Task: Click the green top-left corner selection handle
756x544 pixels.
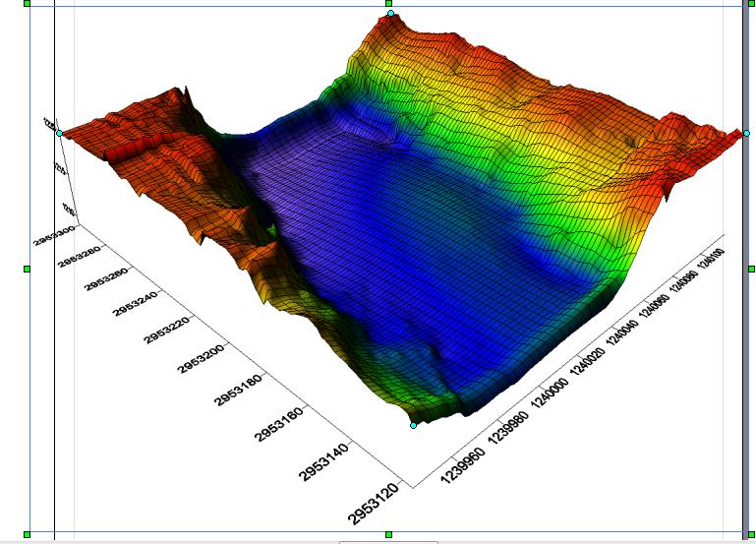Action: click(27, 3)
